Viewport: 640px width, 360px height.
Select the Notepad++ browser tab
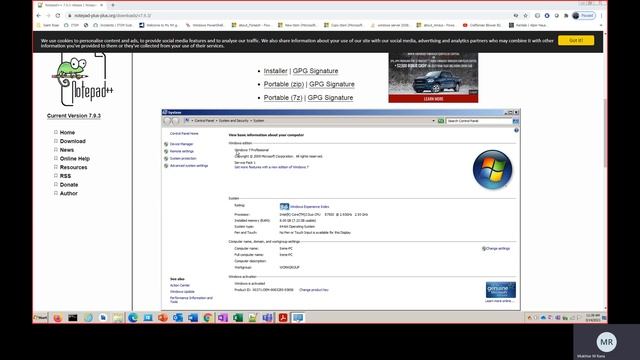[x=70, y=5]
